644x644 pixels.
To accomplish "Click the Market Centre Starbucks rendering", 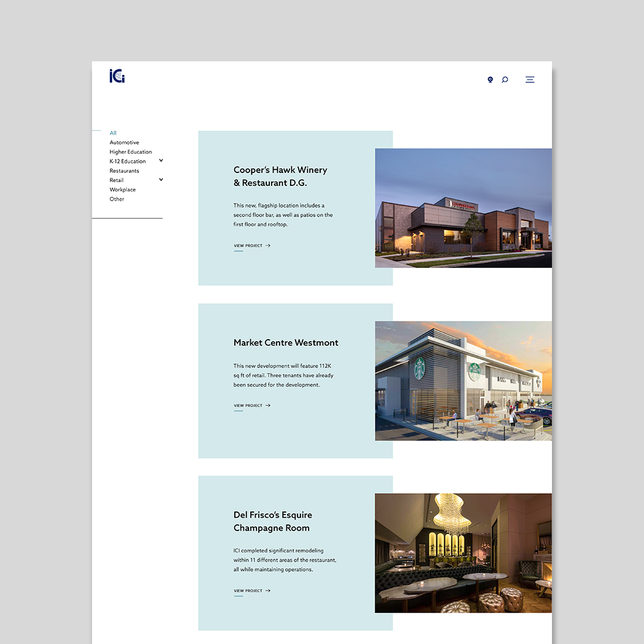I will (x=463, y=381).
